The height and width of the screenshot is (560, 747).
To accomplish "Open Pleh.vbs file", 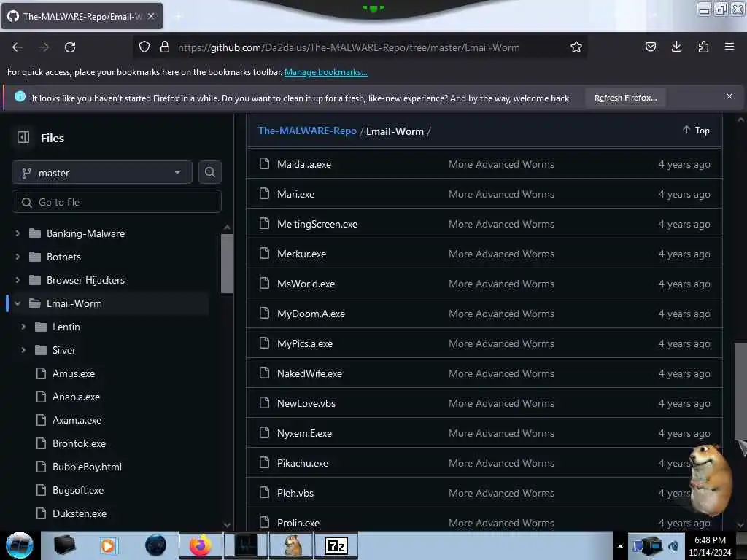I will (295, 494).
